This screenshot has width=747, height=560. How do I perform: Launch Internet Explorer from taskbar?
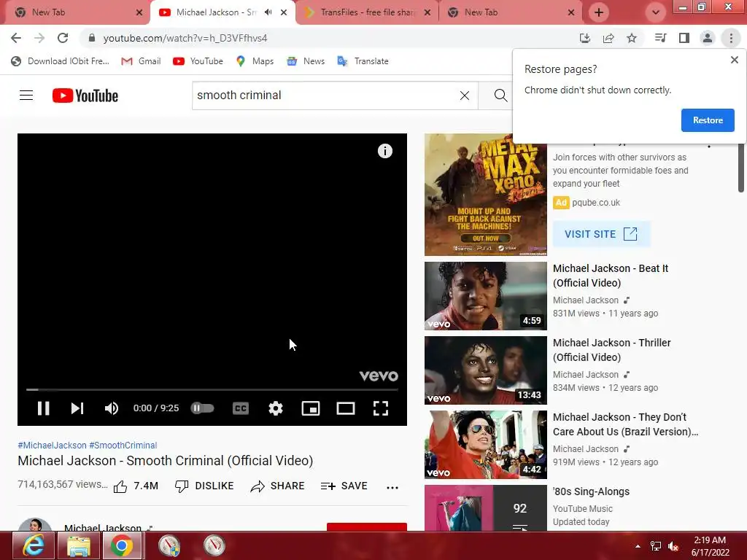33,545
